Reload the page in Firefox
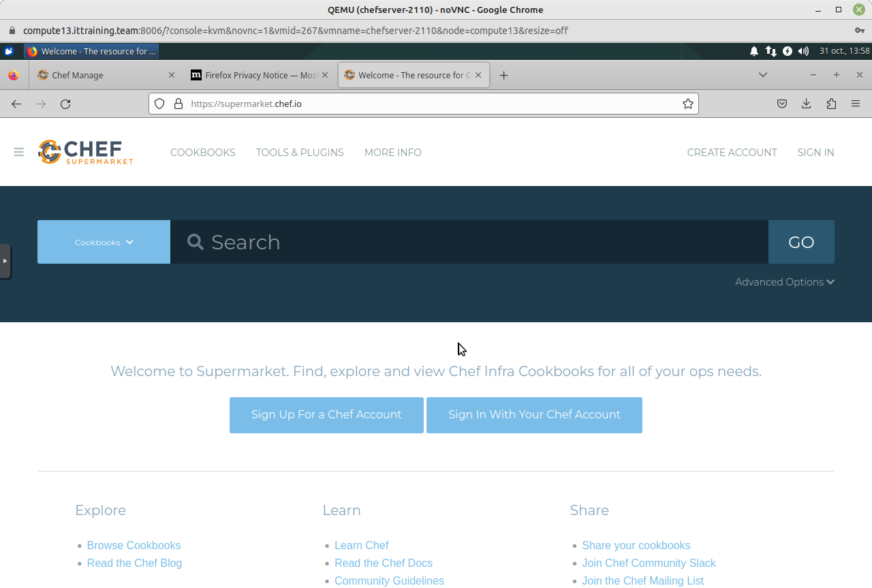872x588 pixels. coord(65,104)
